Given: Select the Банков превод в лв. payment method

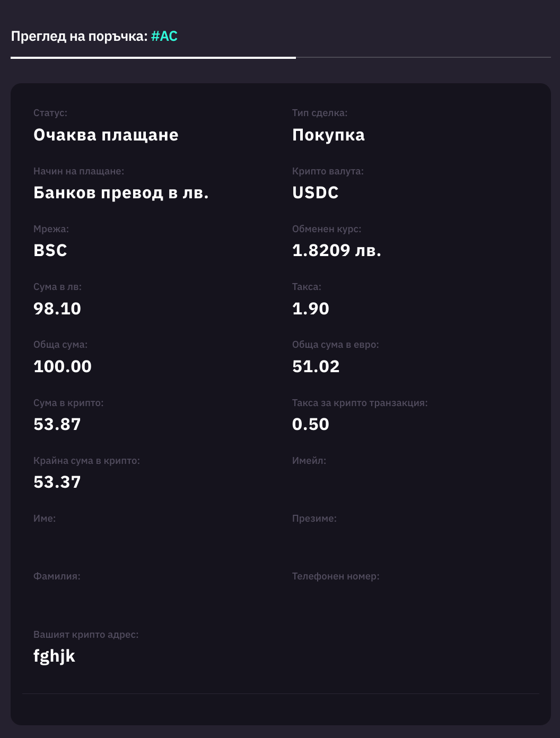Looking at the screenshot, I should (121, 193).
